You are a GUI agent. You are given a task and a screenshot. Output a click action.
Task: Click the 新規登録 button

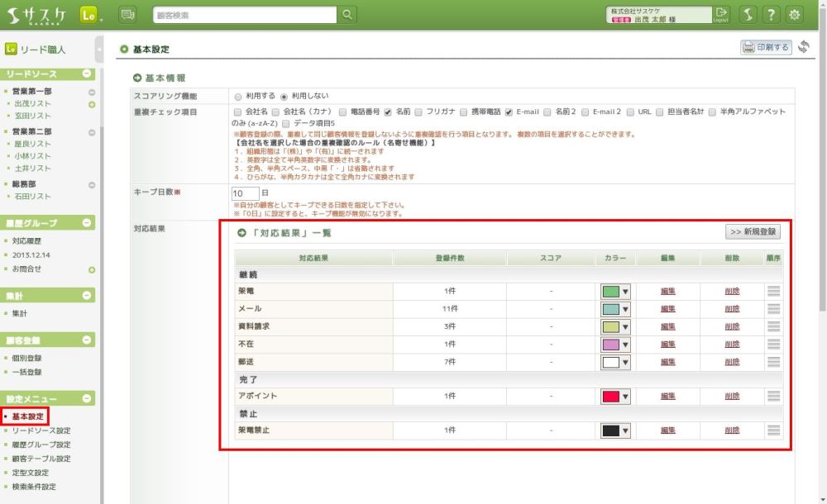[753, 232]
